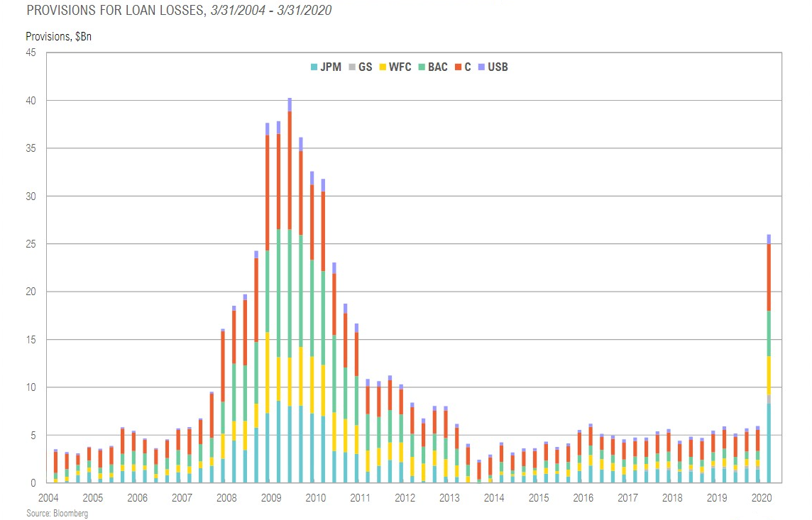Select the 2020 x-axis year label
812x520 pixels.
[760, 498]
